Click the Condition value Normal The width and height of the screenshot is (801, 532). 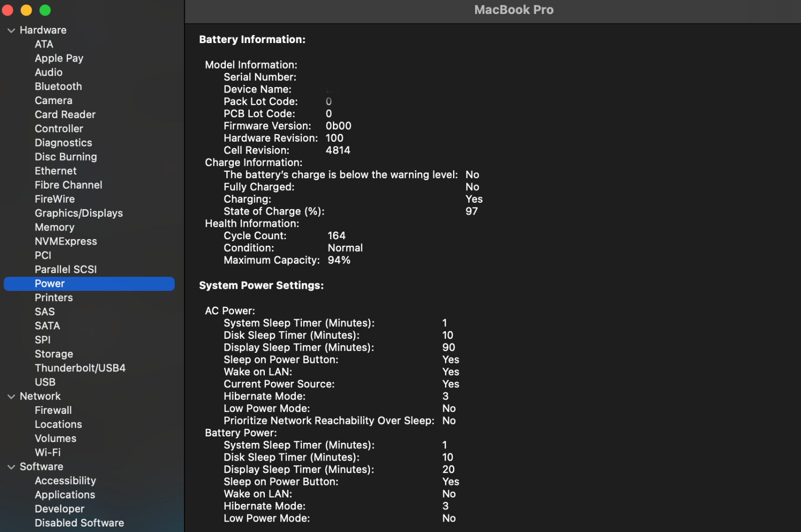coord(345,248)
